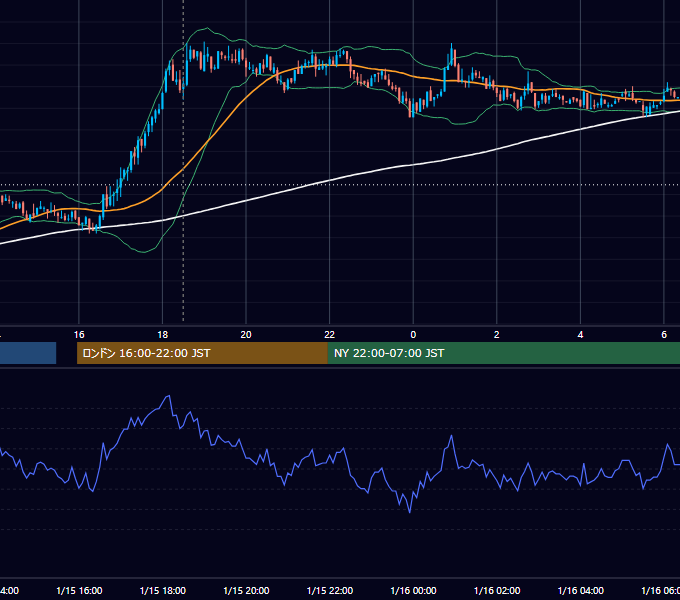680x600 pixels.
Task: Click the 18 hour label on the upper axis
Action: [x=162, y=335]
